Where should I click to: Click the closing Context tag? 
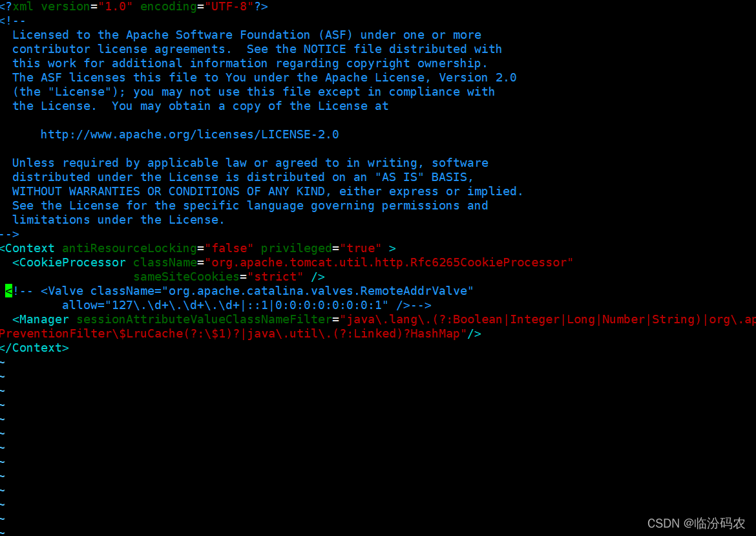tap(34, 348)
